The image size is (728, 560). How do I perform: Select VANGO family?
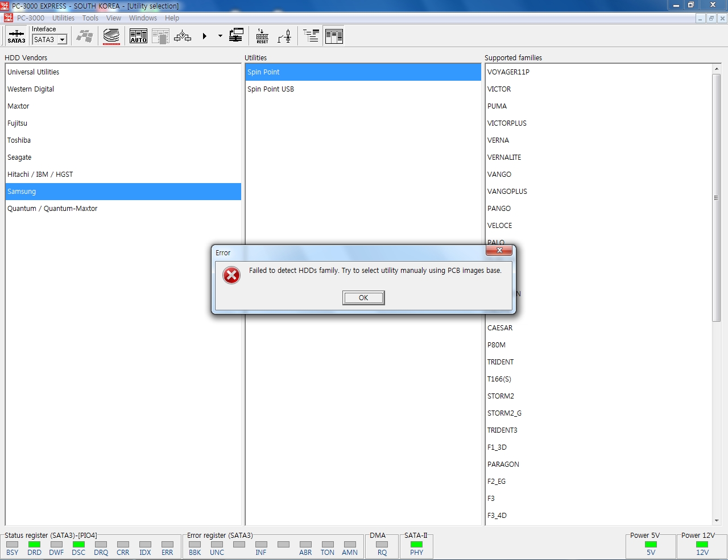pos(598,175)
